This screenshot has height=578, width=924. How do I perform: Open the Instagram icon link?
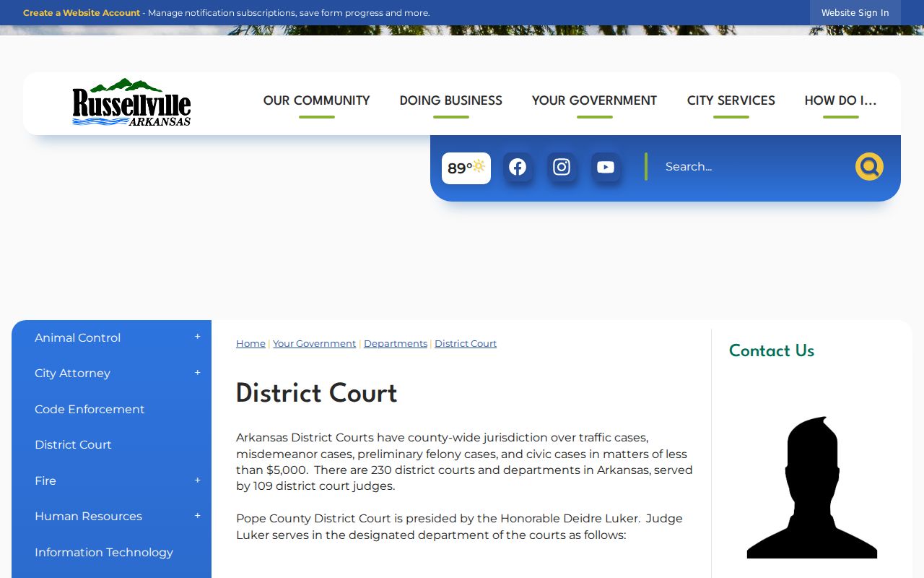562,167
